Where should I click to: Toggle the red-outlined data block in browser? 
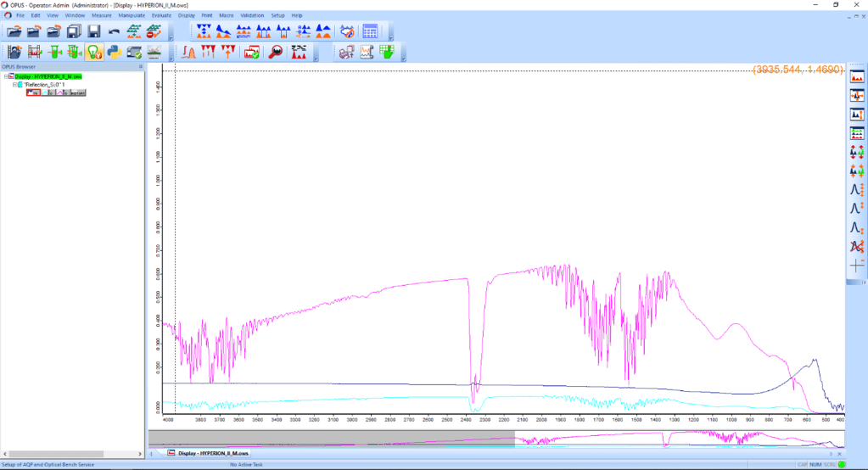(x=33, y=92)
